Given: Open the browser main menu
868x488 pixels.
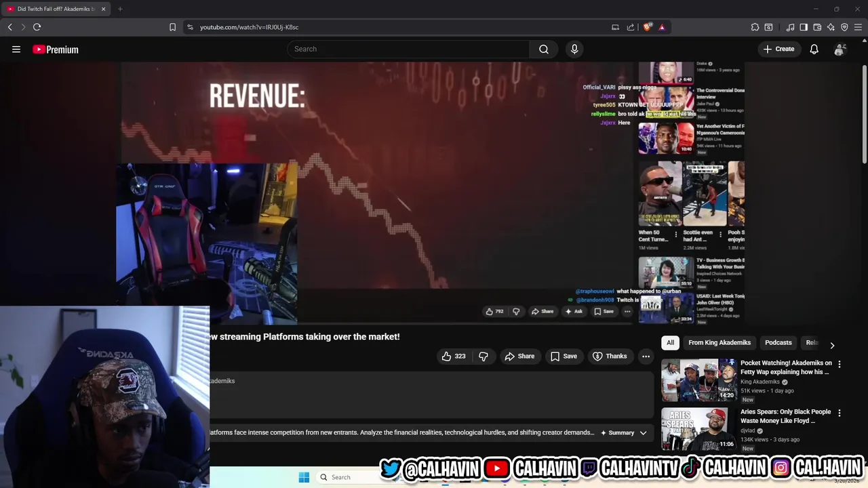Looking at the screenshot, I should pos(859,27).
